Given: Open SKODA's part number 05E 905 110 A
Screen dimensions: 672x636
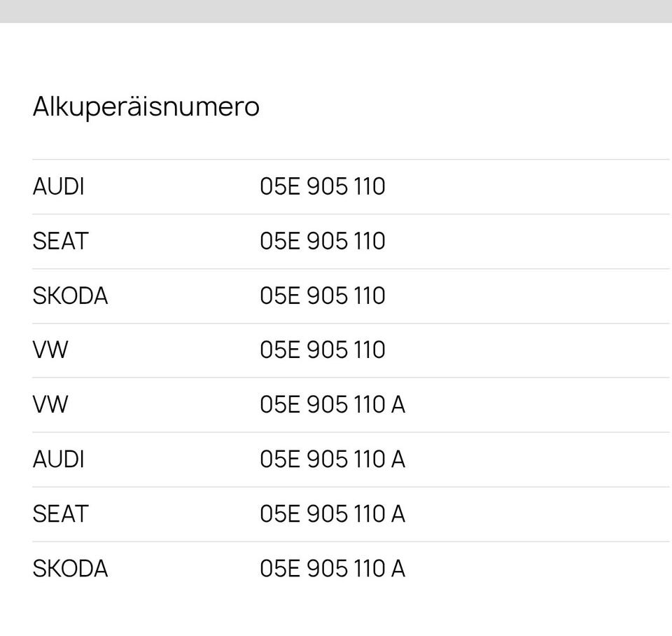Looking at the screenshot, I should click(x=332, y=569).
